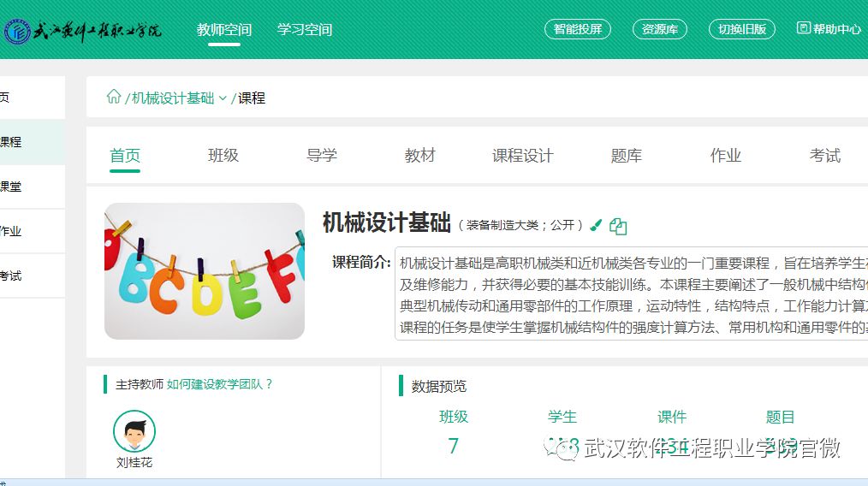Click the home icon in breadcrumb
The width and height of the screenshot is (868, 486).
(x=113, y=97)
